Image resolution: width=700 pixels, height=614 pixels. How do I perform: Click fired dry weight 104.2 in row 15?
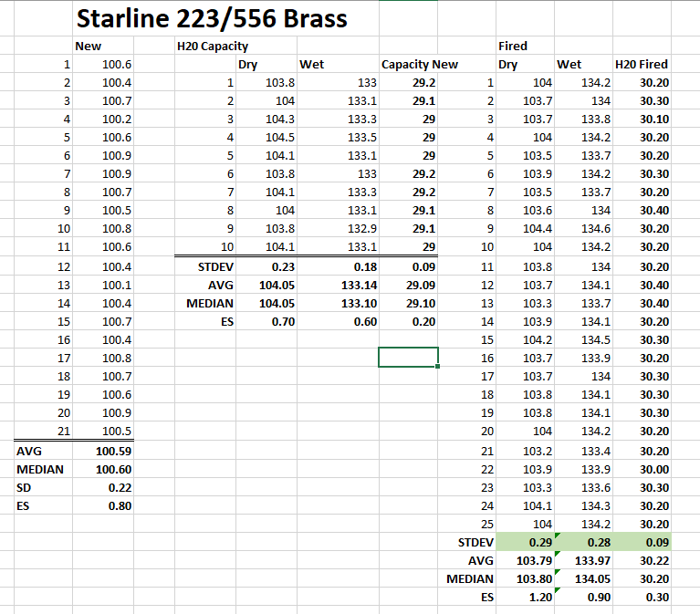tap(525, 340)
